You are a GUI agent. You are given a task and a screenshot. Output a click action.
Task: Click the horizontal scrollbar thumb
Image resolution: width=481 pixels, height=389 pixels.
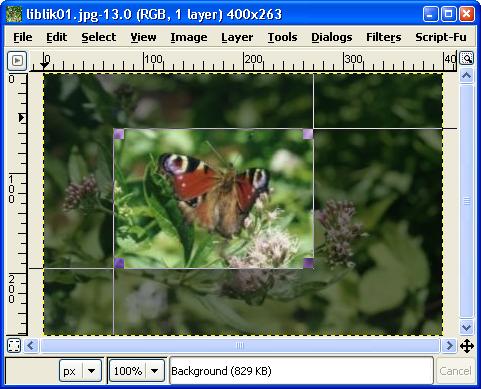[240, 346]
